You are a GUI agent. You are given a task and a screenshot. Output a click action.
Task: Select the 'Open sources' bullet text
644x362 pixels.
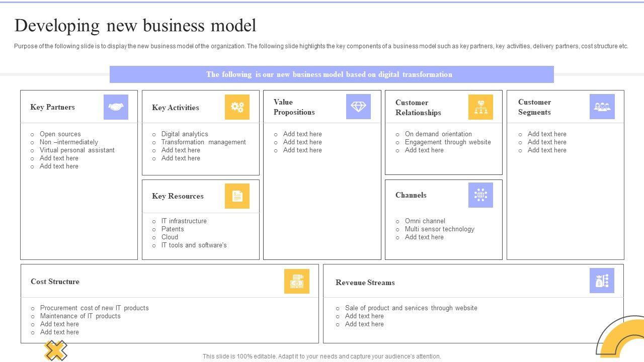[60, 134]
